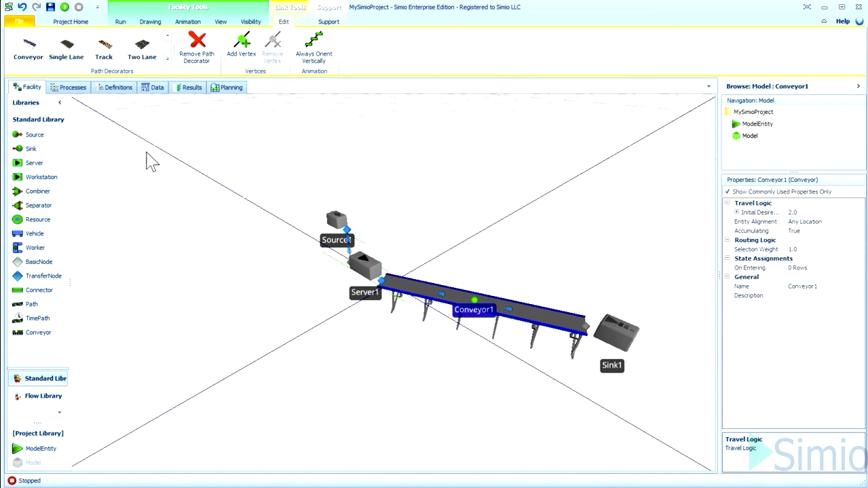Open the path decorators gallery dropdown
The width and height of the screenshot is (868, 488).
click(x=168, y=59)
